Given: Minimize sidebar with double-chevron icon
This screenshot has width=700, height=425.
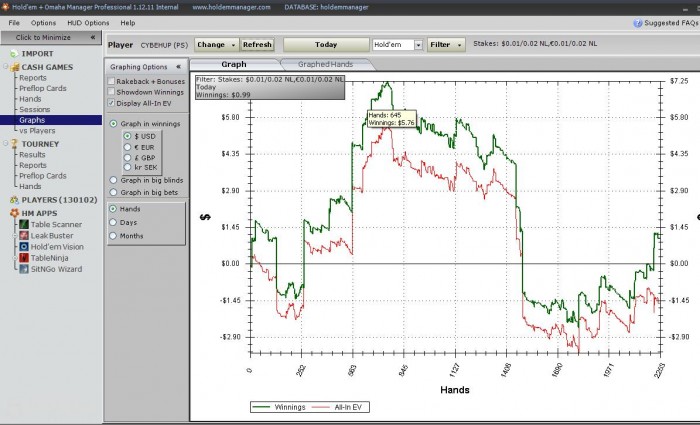Looking at the screenshot, I should pos(93,38).
